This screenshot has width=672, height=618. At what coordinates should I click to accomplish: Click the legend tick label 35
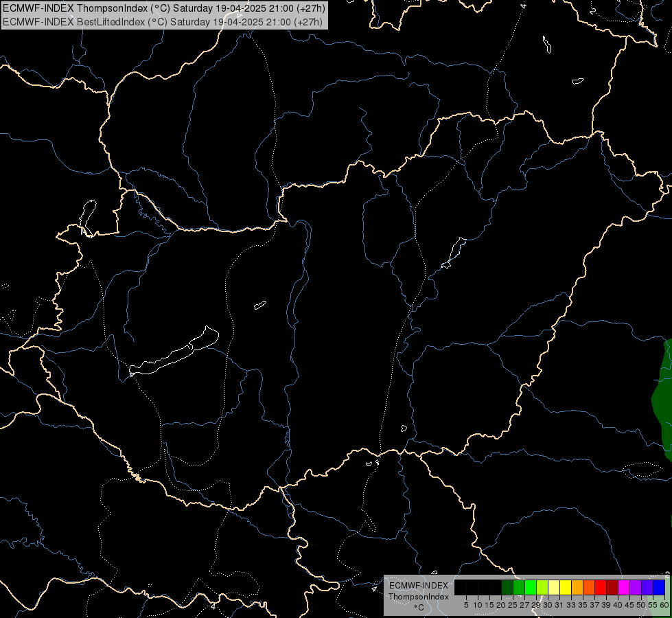[583, 605]
